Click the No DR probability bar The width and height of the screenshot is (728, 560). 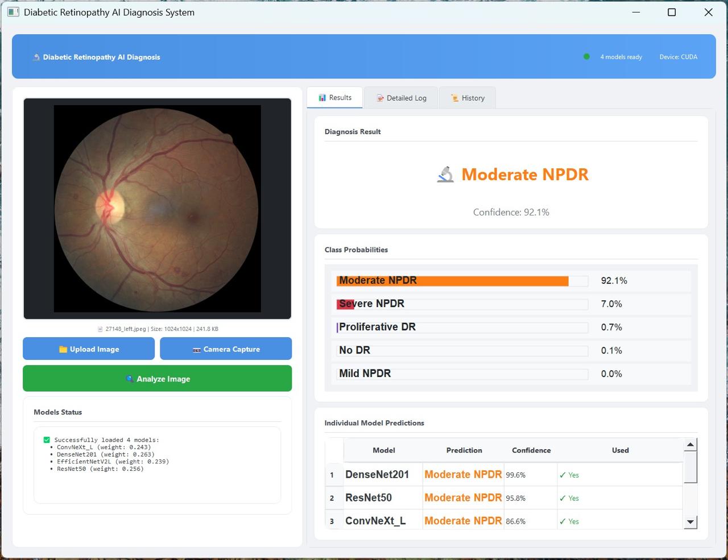(462, 351)
